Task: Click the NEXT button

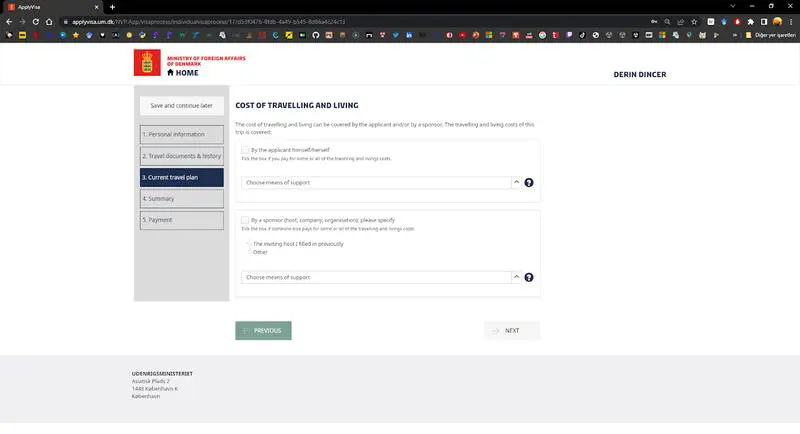Action: point(512,330)
